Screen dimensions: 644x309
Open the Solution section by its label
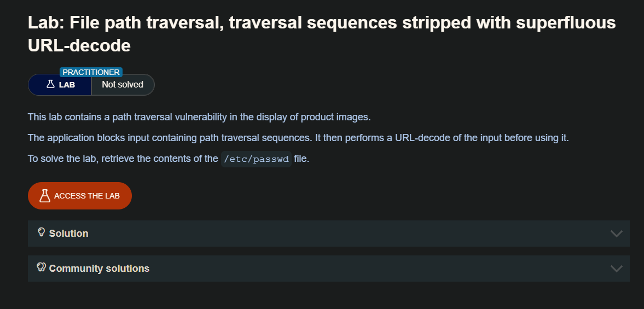point(68,234)
